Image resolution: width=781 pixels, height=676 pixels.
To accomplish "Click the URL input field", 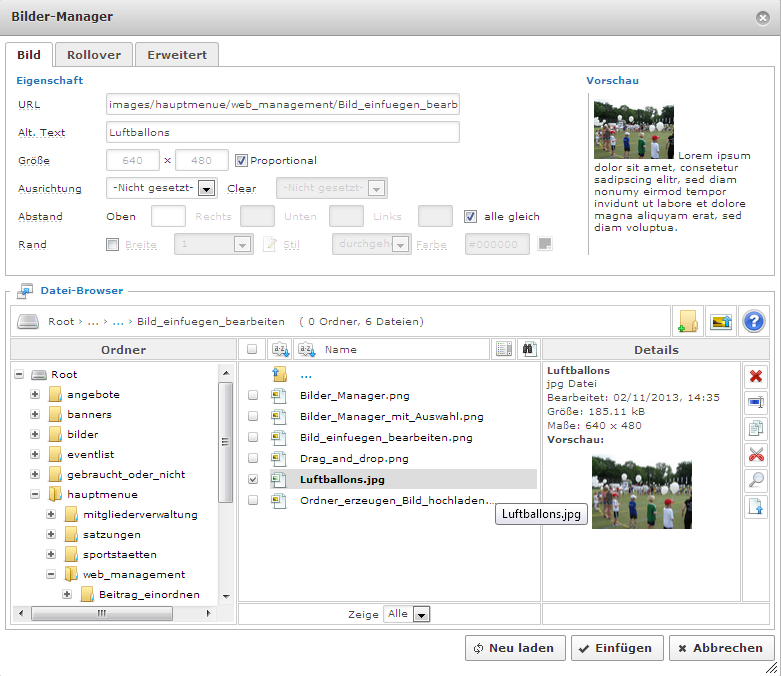I will pos(282,104).
